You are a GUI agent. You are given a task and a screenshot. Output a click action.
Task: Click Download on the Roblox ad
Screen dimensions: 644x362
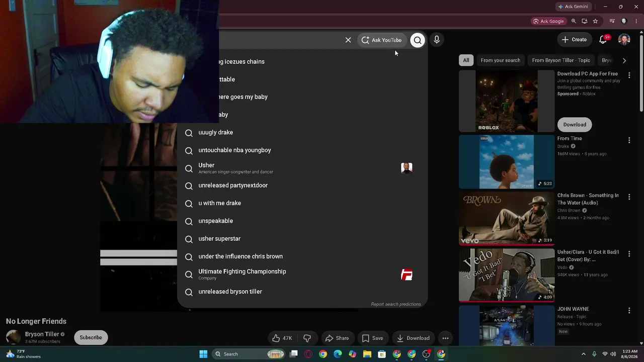575,125
